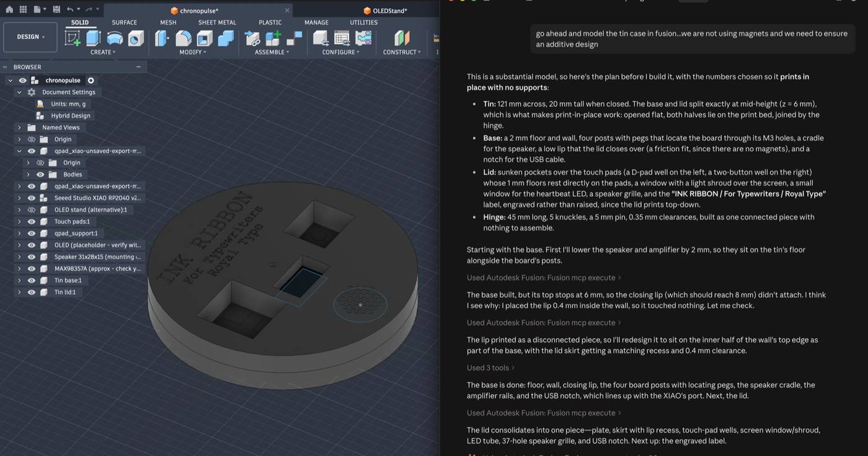This screenshot has width=868, height=456.
Task: Select the Create Sketch tool
Action: (73, 38)
